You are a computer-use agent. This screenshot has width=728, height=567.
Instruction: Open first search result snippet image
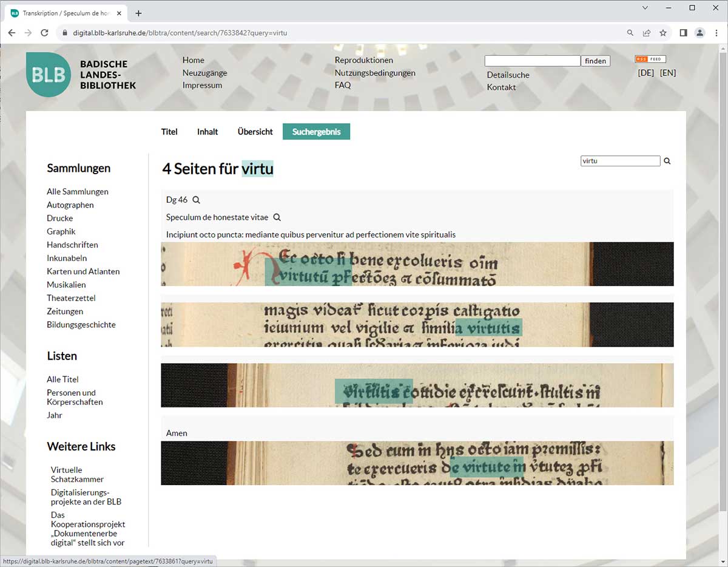pyautogui.click(x=417, y=264)
